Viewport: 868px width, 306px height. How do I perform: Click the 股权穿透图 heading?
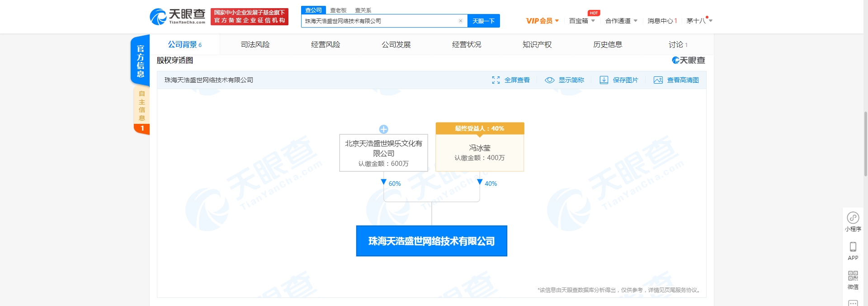[175, 60]
